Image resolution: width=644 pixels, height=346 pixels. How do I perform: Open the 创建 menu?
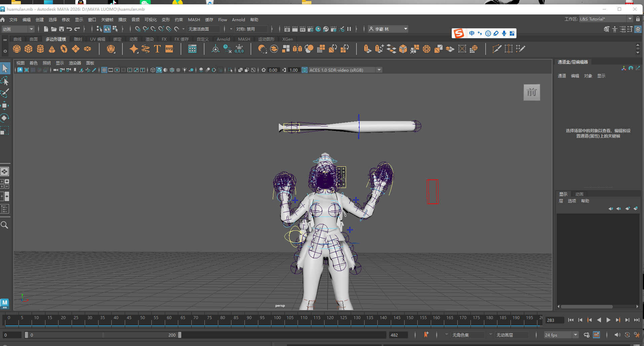40,20
